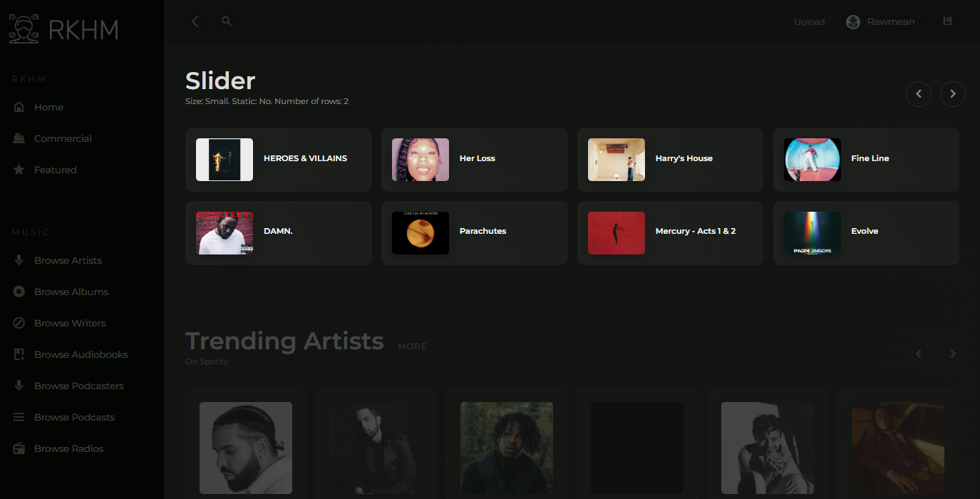
Task: Select Browse Audiobooks in sidebar
Action: tap(82, 354)
